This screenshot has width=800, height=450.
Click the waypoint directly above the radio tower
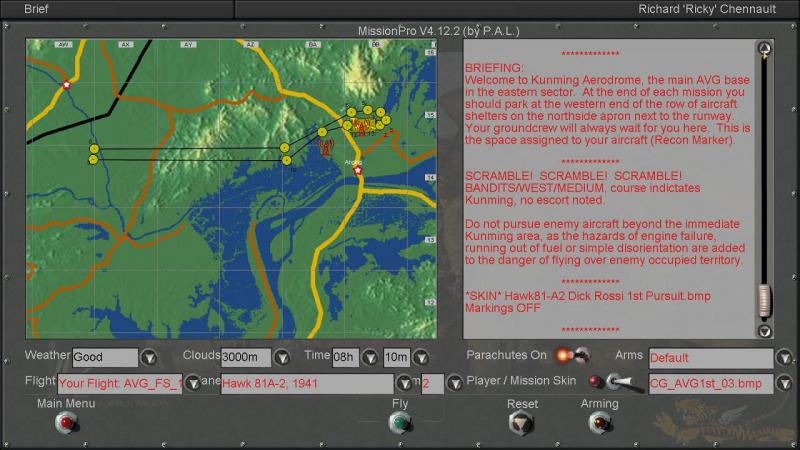point(322,132)
